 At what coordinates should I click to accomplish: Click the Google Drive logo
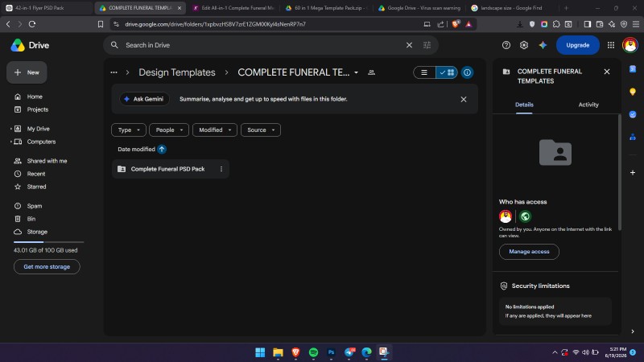click(18, 45)
